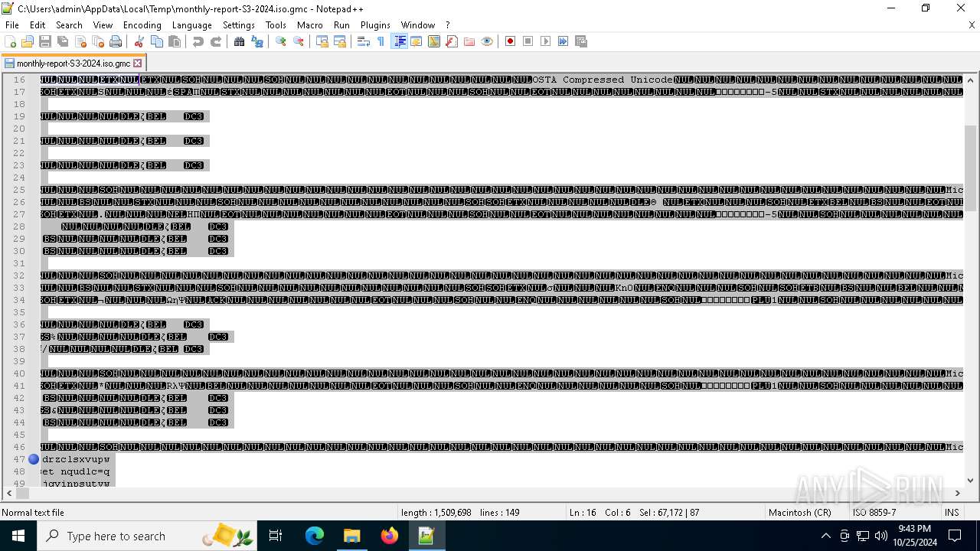Click the Macintosh (CR) status bar entry
The image size is (980, 551).
pos(800,513)
